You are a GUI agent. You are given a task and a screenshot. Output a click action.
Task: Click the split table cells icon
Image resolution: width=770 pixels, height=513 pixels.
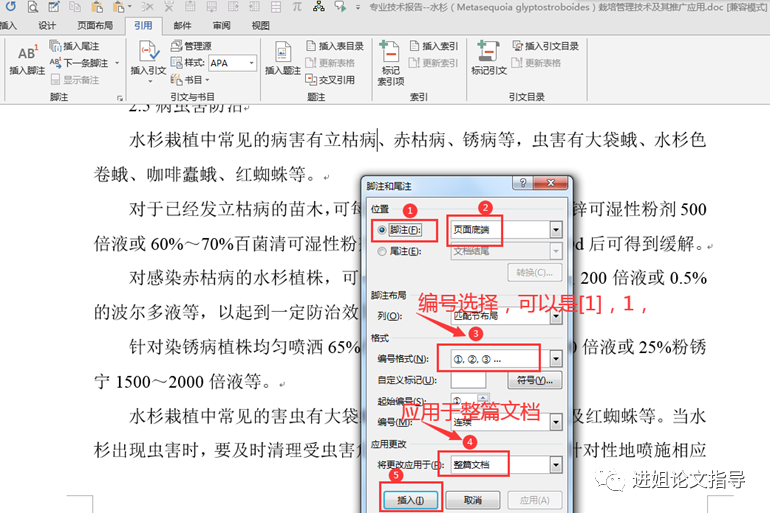276,6
